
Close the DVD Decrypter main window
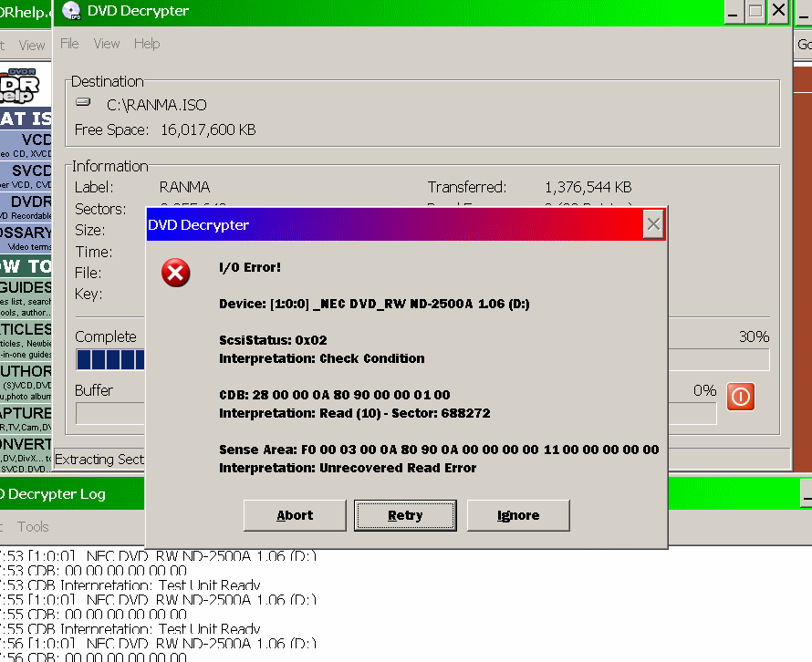coord(778,11)
